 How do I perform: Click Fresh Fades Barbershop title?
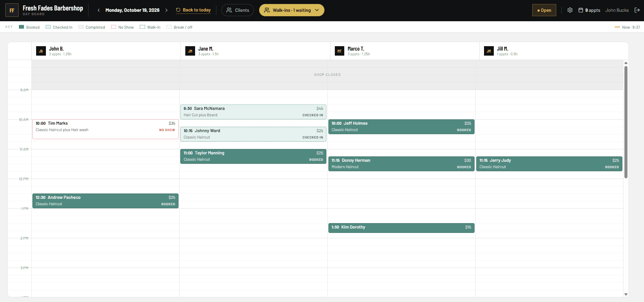click(53, 8)
